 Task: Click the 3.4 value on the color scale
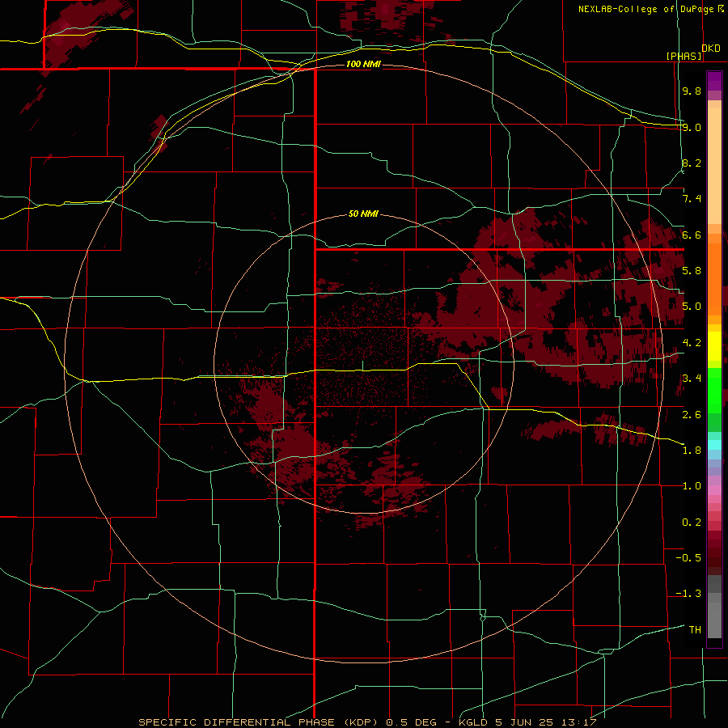pos(692,379)
